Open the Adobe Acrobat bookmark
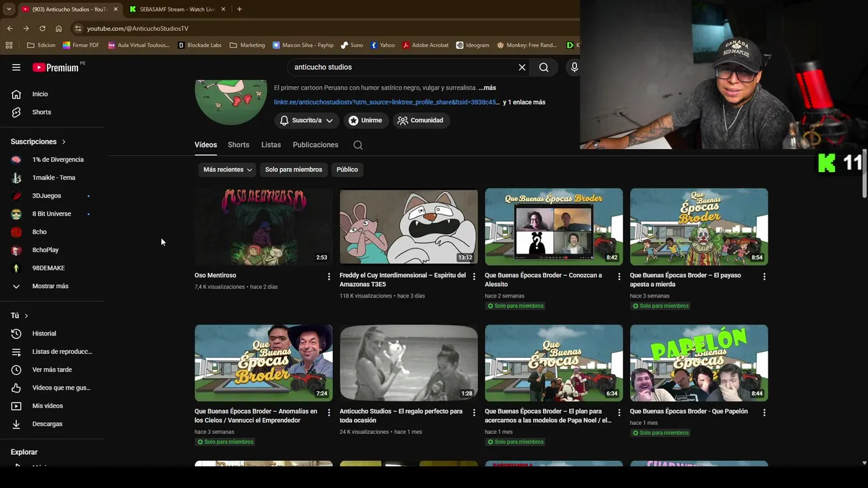868x488 pixels. (425, 45)
